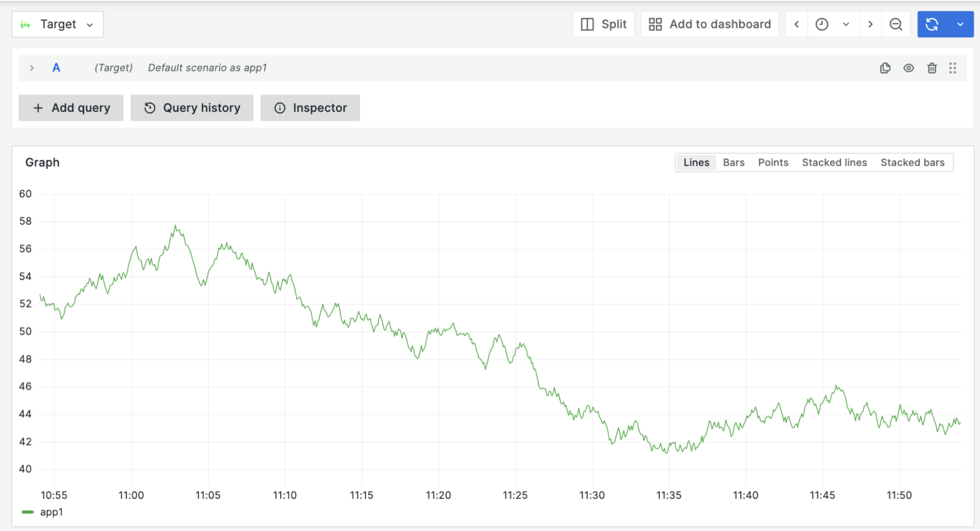Viewport: 980px width, 531px height.
Task: Open the drag handle on query A
Action: (x=953, y=68)
